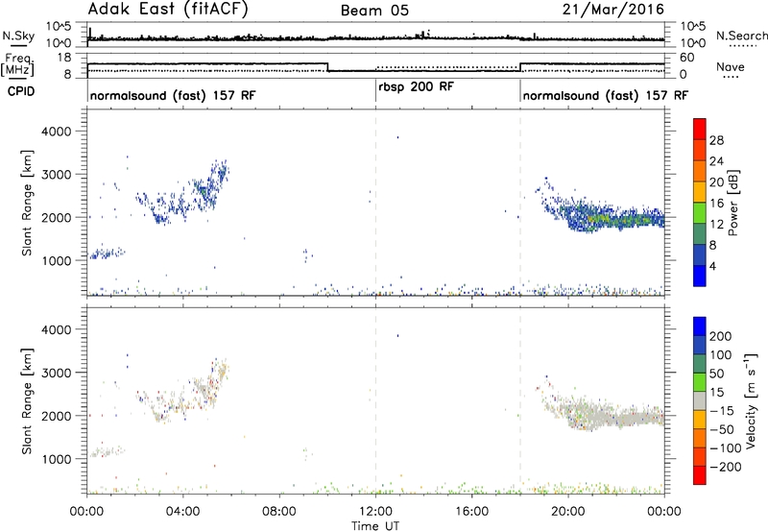Click the blue top of the velocity colorbar
The width and height of the screenshot is (768, 532).
700,326
